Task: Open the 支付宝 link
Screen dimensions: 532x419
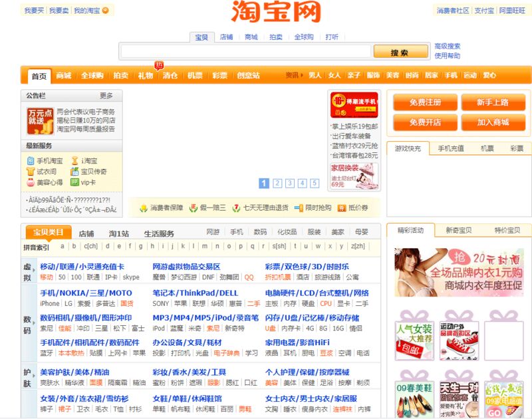Action: point(484,11)
